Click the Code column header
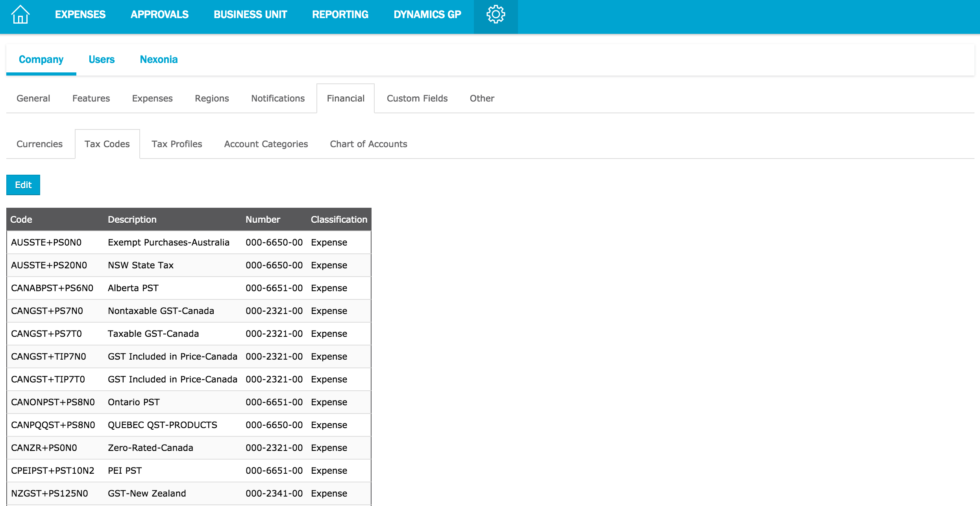 (21, 220)
